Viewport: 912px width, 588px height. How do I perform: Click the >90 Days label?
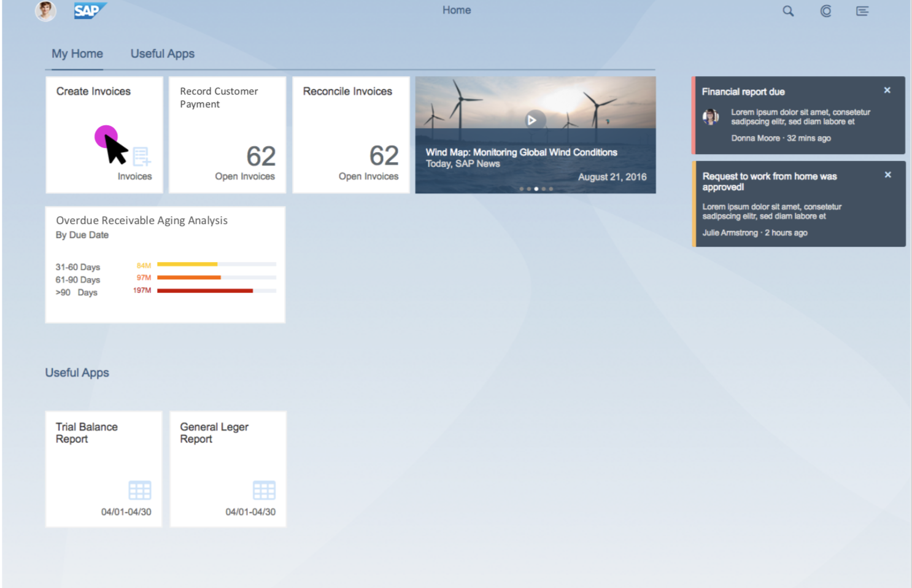point(76,293)
